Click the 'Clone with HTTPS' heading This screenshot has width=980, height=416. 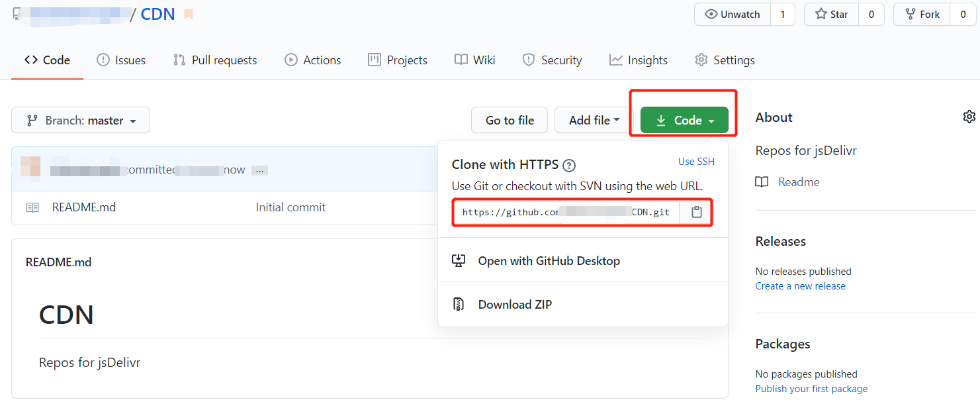coord(505,165)
